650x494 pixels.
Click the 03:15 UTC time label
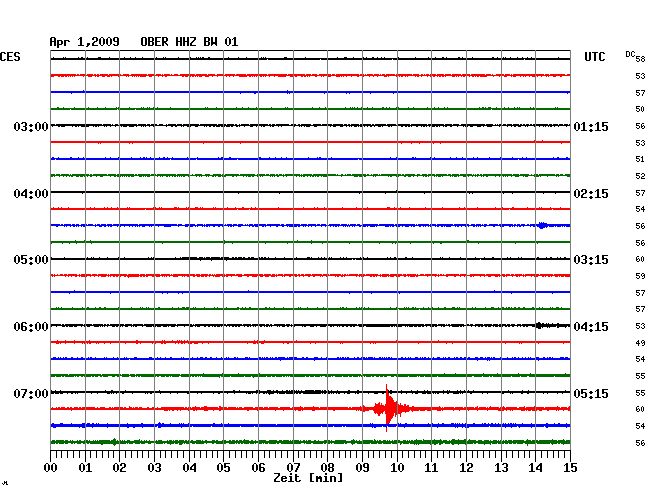(x=591, y=260)
